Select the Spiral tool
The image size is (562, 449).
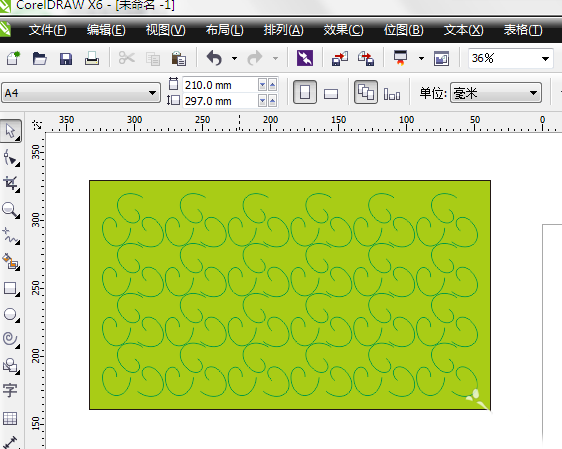[11, 339]
